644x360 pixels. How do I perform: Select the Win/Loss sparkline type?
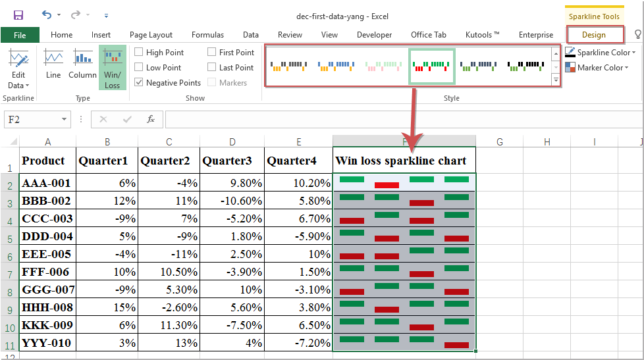pos(112,68)
